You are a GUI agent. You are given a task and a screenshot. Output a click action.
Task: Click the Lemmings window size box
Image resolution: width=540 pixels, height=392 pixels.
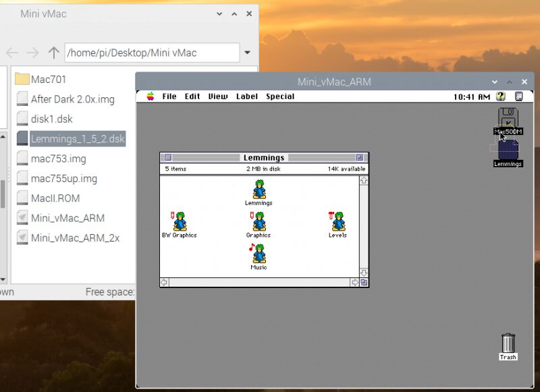[x=364, y=283]
